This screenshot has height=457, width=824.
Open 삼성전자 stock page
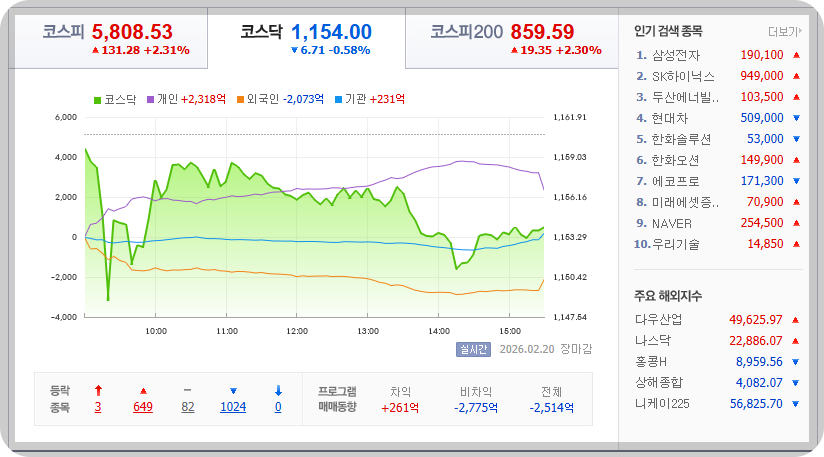[x=676, y=55]
